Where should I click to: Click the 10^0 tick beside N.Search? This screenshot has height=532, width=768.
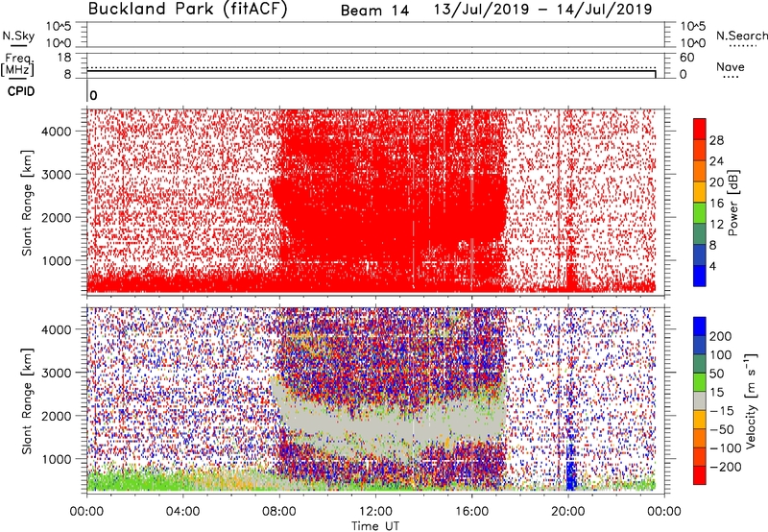click(x=692, y=43)
